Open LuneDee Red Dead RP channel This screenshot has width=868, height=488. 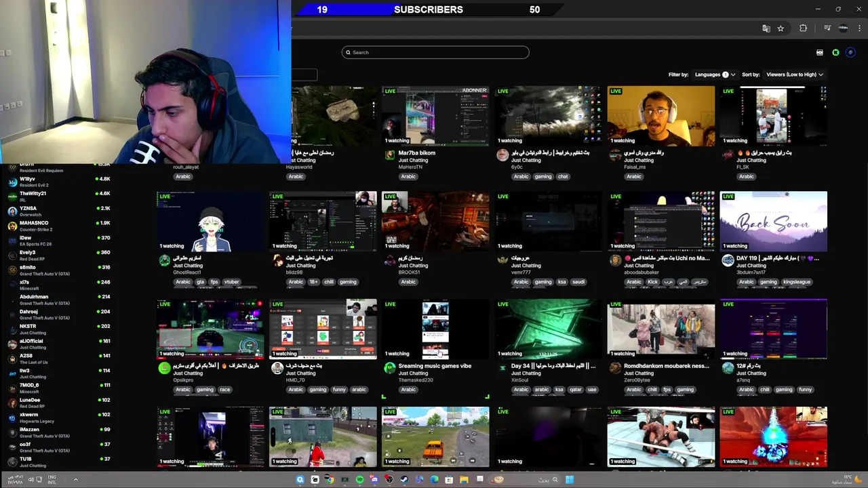tap(60, 403)
